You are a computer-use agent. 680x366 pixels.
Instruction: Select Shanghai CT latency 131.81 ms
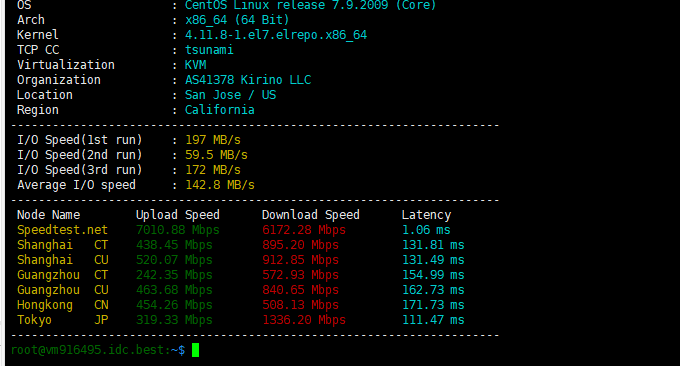(433, 245)
